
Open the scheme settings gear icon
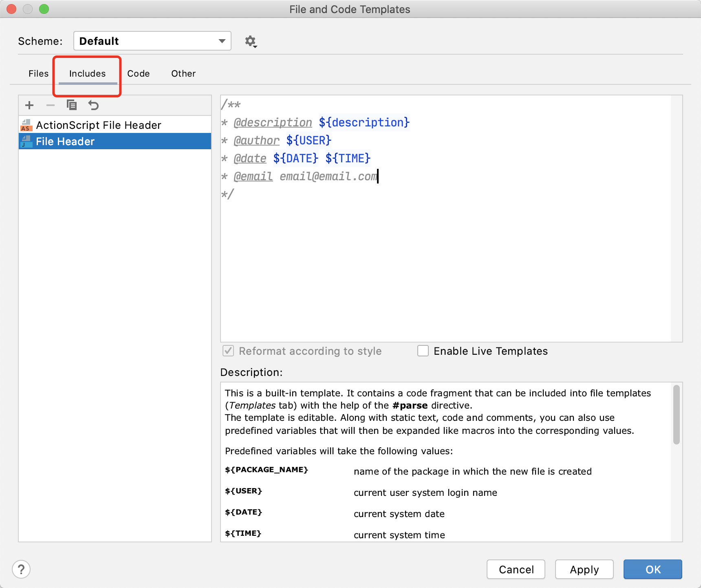[x=250, y=41]
